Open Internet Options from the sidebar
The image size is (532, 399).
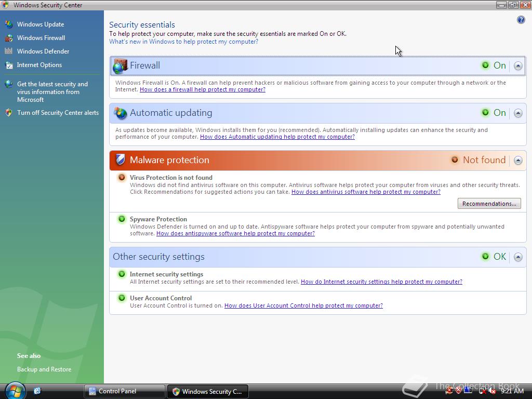tap(39, 65)
